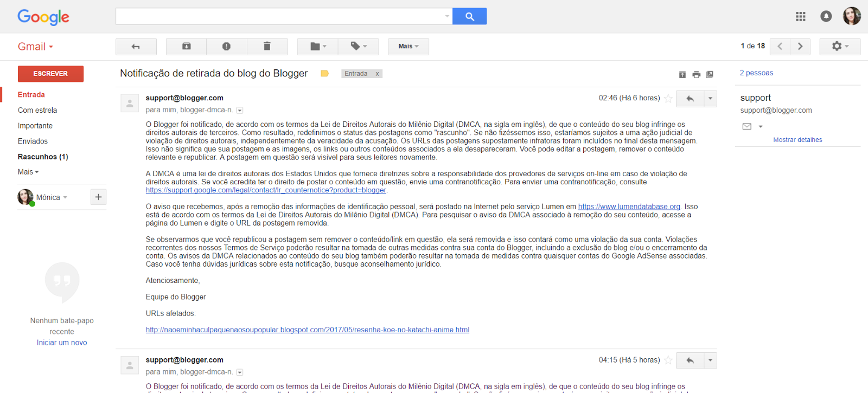Go to the newer conversation arrow
This screenshot has height=393, width=868.
click(780, 47)
